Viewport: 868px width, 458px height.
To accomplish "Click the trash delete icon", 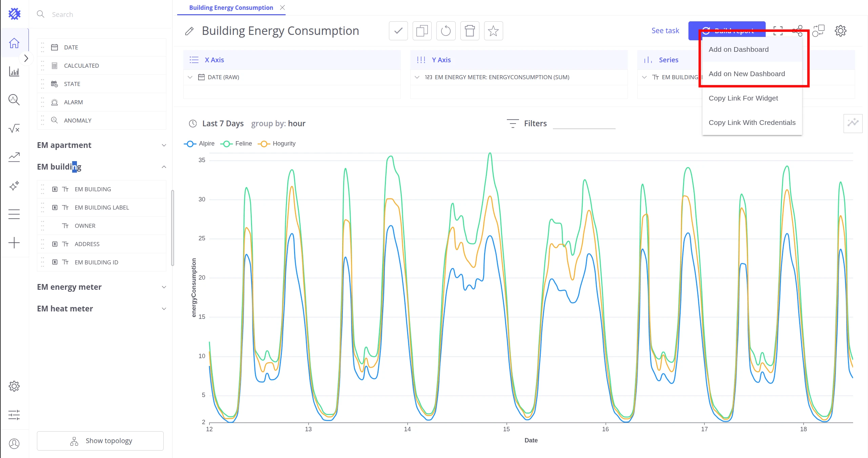I will coord(470,31).
